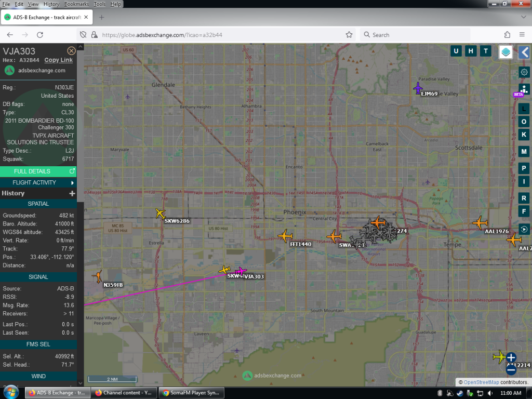Open a new browser tab
532x399 pixels.
pyautogui.click(x=101, y=17)
